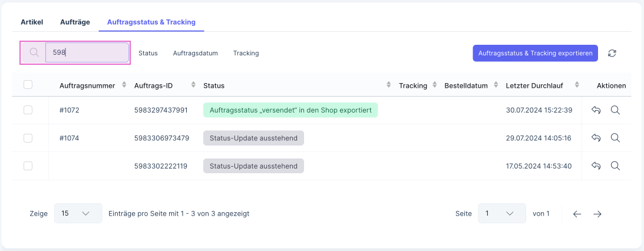Viewport: 644px width, 251px height.
Task: Open the page number dropdown
Action: pyautogui.click(x=501, y=213)
